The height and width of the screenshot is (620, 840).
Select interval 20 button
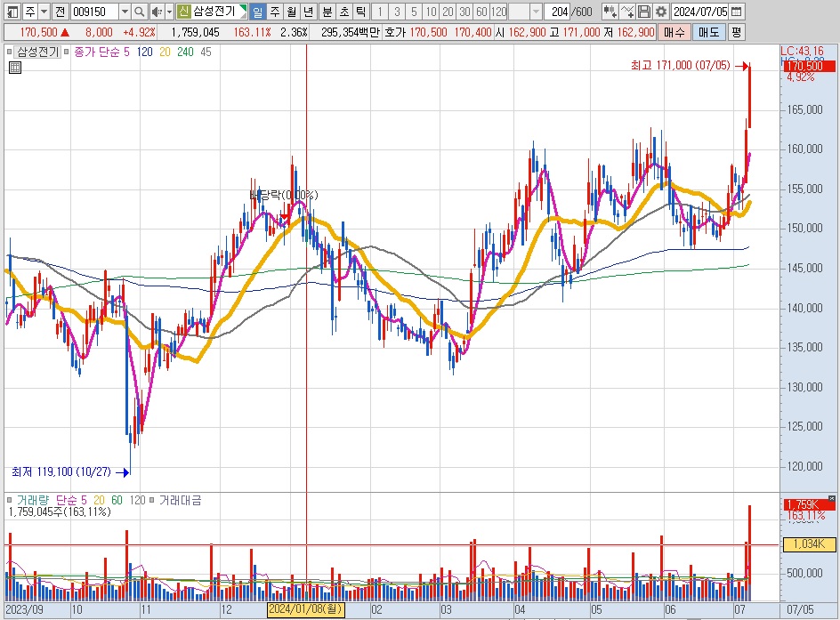coord(448,12)
